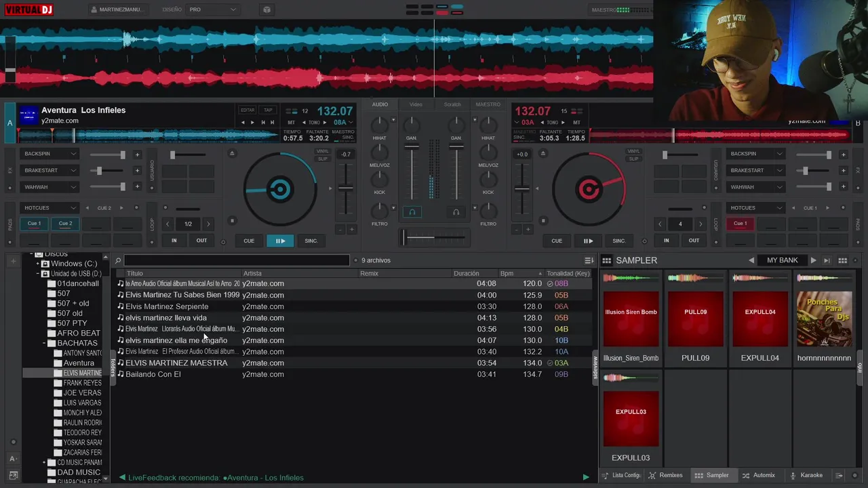Toggle play/pause on deck A

(x=280, y=241)
